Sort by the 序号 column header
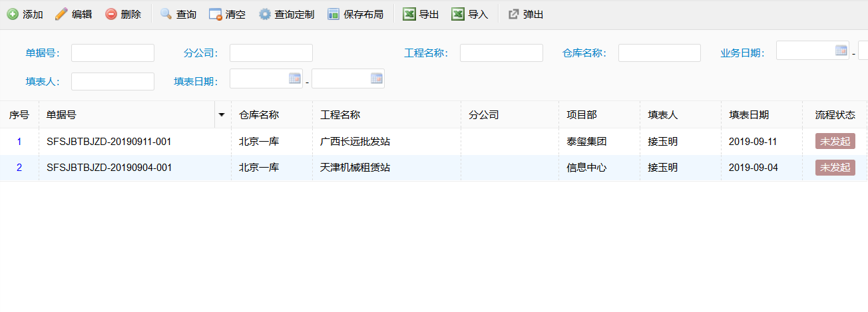Viewport: 868px width, 312px height. 19,115
